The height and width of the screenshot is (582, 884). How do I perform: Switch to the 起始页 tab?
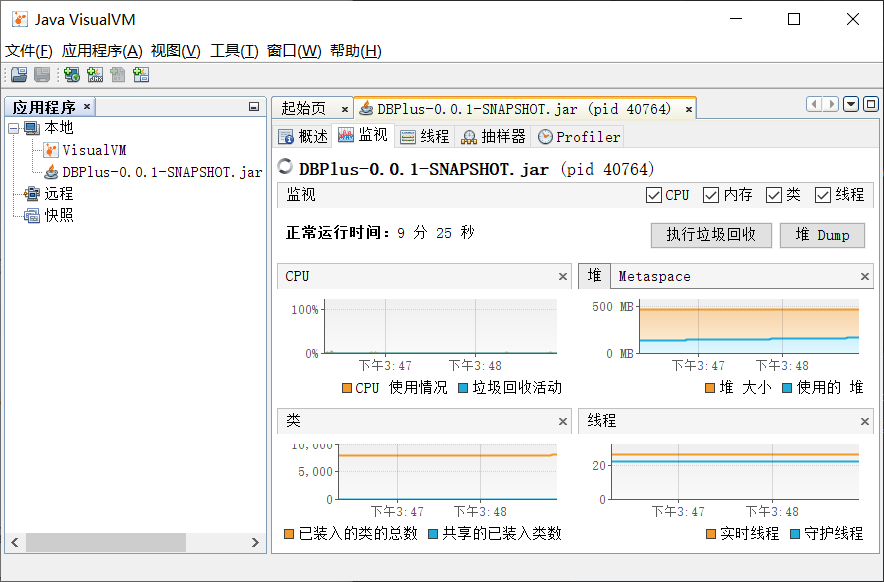coord(304,108)
